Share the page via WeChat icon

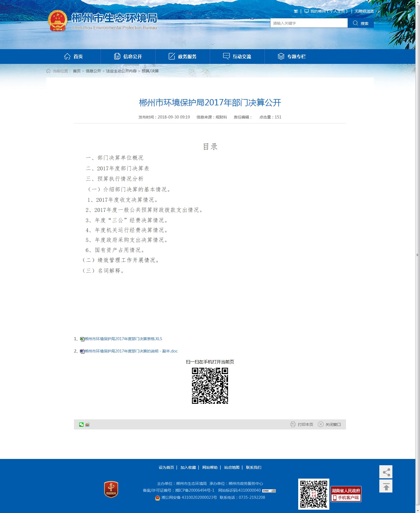click(81, 425)
